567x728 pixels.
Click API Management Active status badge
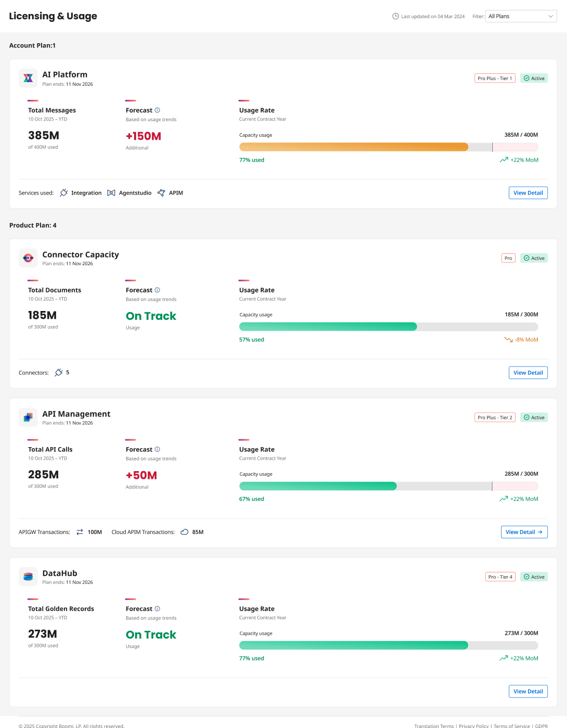[534, 418]
